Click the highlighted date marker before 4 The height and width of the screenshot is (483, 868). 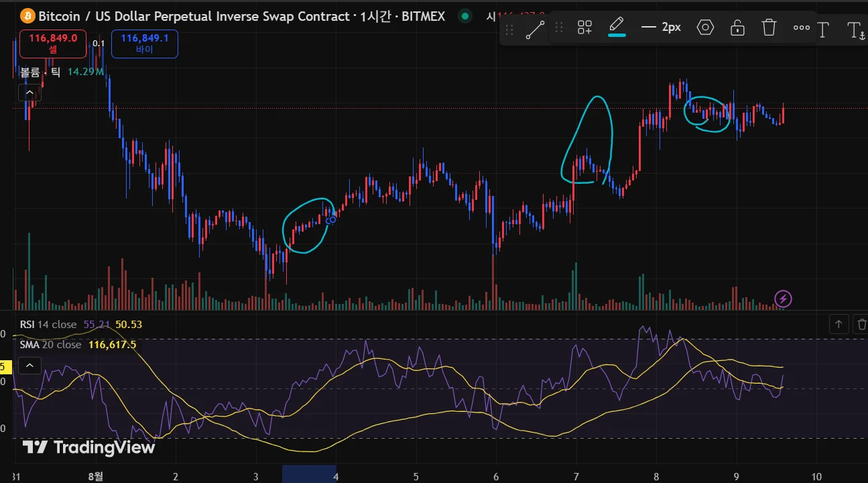click(309, 474)
